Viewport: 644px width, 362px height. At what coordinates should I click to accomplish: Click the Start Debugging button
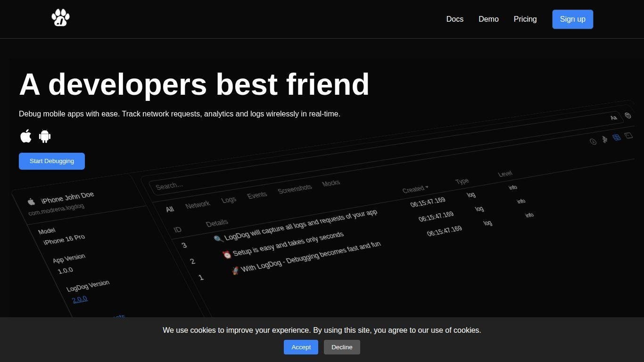[x=52, y=161]
